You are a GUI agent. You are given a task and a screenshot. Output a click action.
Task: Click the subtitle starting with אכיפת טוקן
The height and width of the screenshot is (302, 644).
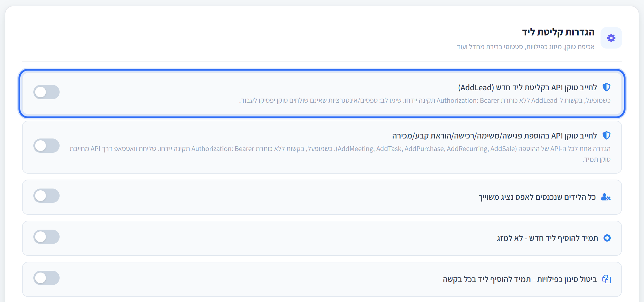[x=526, y=47]
